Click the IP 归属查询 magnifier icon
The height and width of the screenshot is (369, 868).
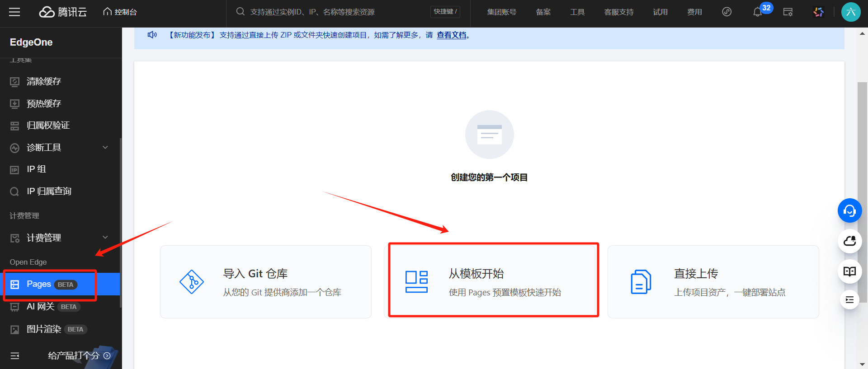point(15,192)
